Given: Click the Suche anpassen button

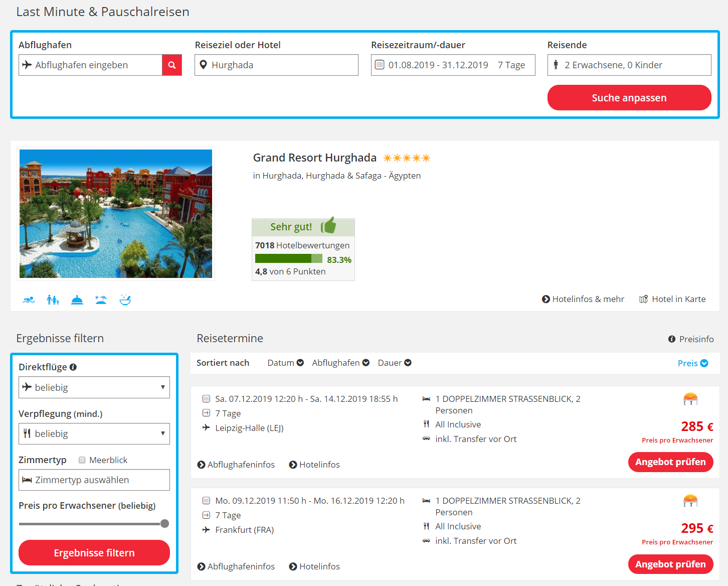Looking at the screenshot, I should pyautogui.click(x=629, y=98).
